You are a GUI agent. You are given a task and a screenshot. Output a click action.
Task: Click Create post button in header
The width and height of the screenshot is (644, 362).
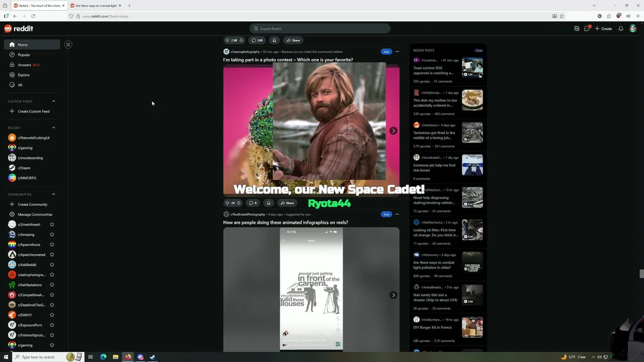point(603,29)
